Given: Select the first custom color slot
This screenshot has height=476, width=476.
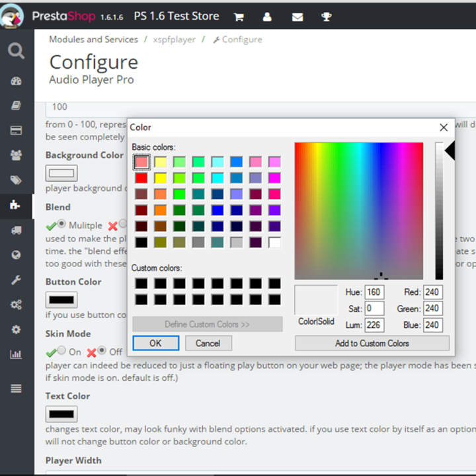Looking at the screenshot, I should 141,283.
